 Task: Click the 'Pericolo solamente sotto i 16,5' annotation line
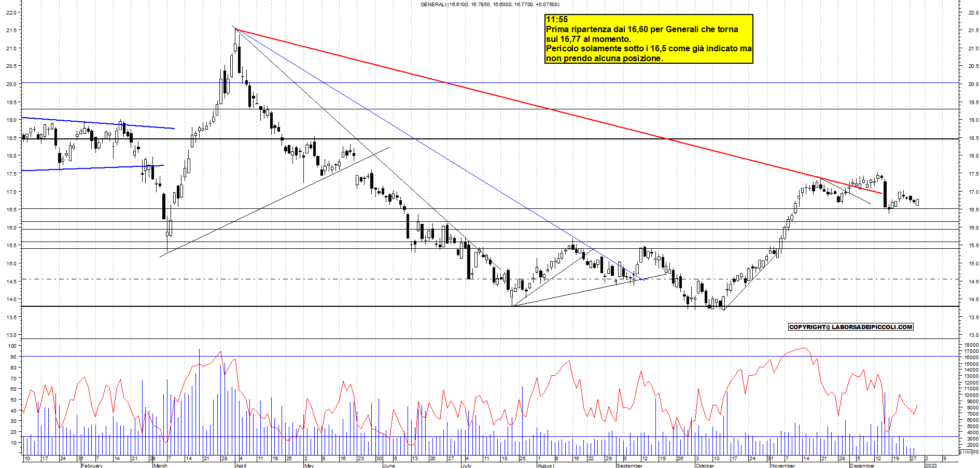click(x=649, y=49)
